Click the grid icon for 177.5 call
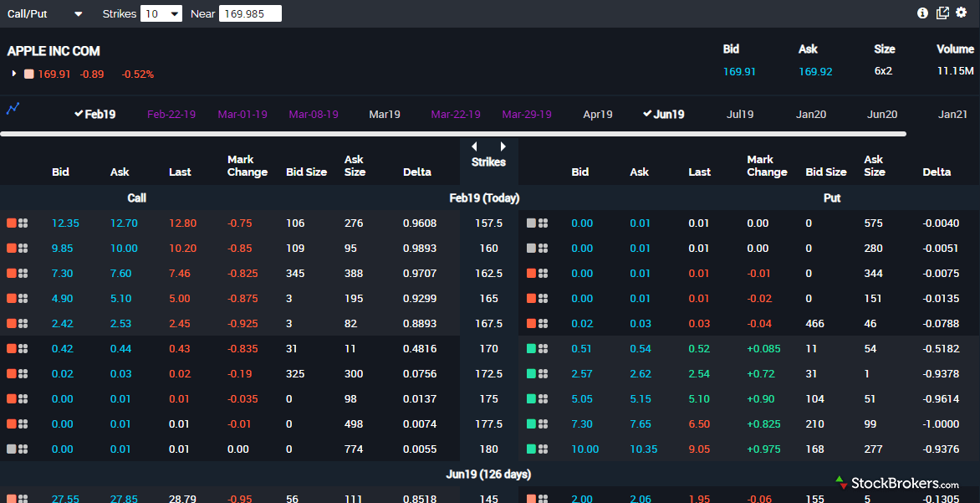The image size is (980, 503). tap(23, 423)
